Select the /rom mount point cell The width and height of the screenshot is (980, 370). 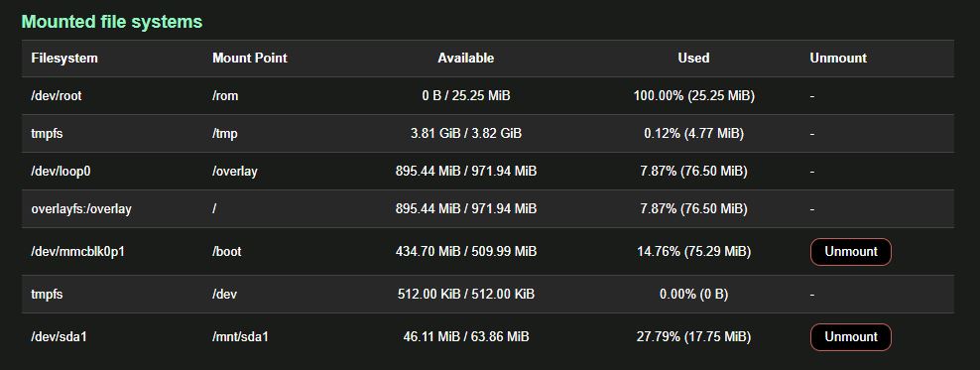coord(225,96)
